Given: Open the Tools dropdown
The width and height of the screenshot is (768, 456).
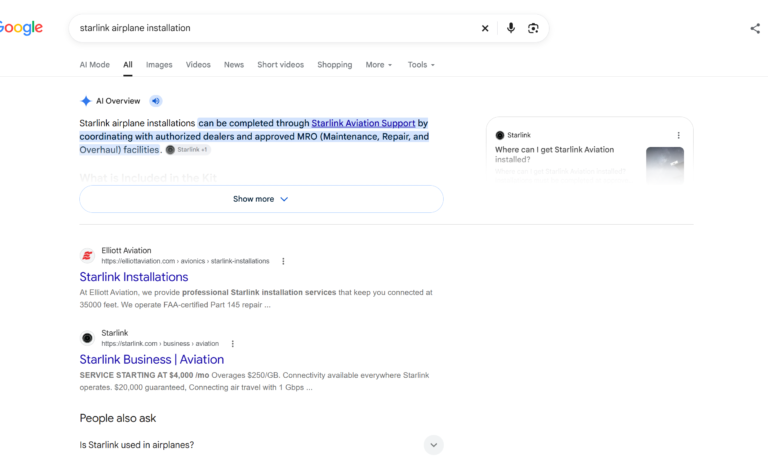Looking at the screenshot, I should point(421,65).
